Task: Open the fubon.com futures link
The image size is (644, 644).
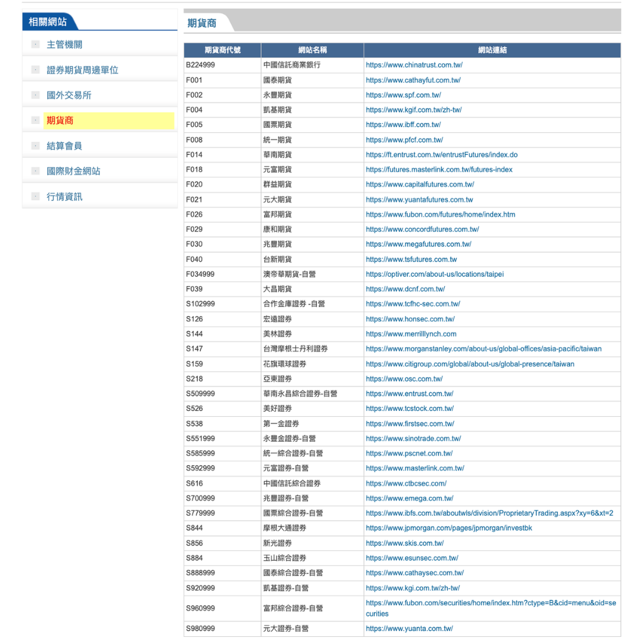Action: coord(440,215)
